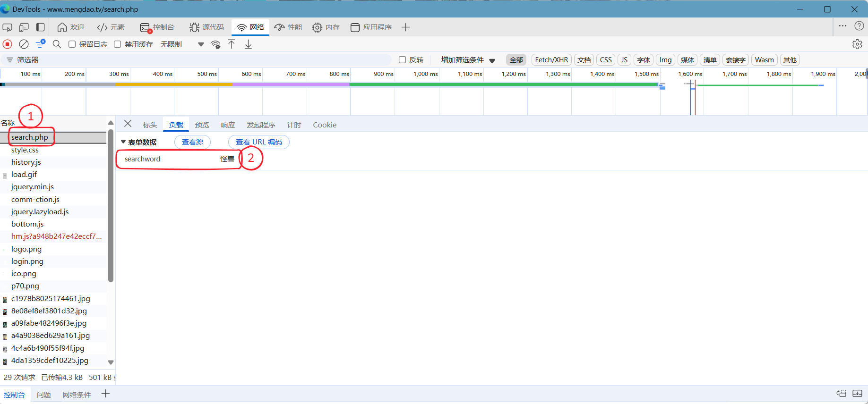This screenshot has height=404, width=868.
Task: Collapse the 表单数据 section
Action: point(124,142)
